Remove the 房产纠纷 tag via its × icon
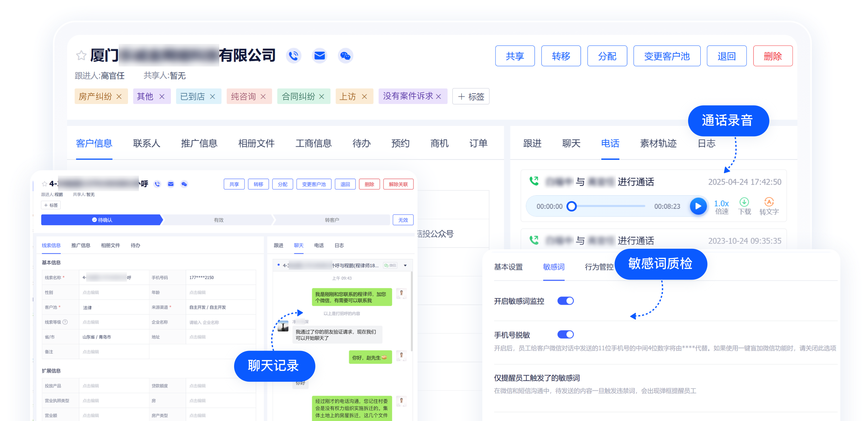The width and height of the screenshot is (868, 421). tap(119, 97)
